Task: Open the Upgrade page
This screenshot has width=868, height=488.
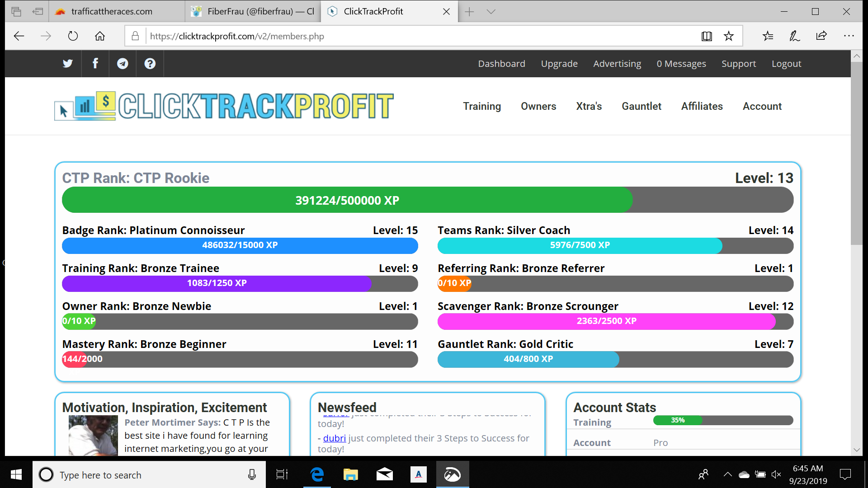Action: 559,64
